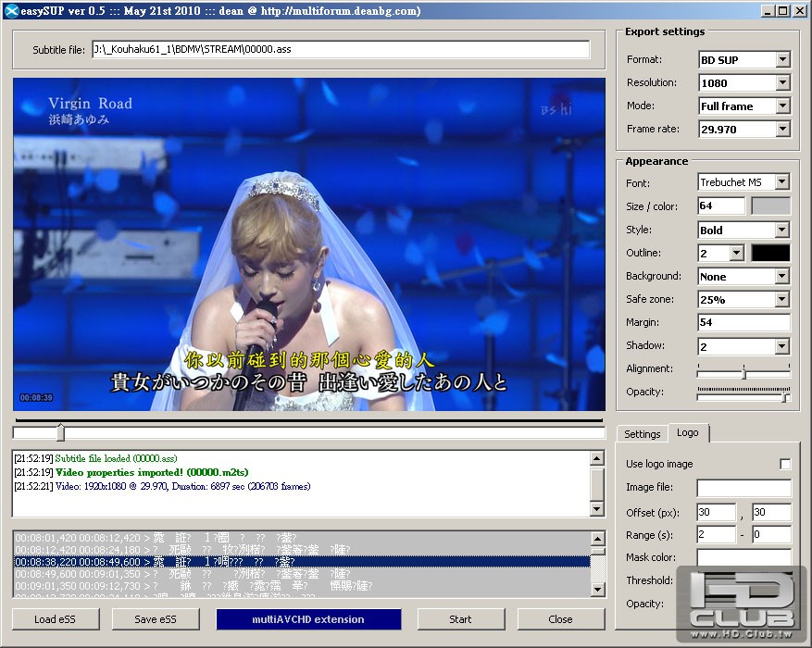Pick the black Outline color swatch
The image size is (812, 648).
pos(770,253)
